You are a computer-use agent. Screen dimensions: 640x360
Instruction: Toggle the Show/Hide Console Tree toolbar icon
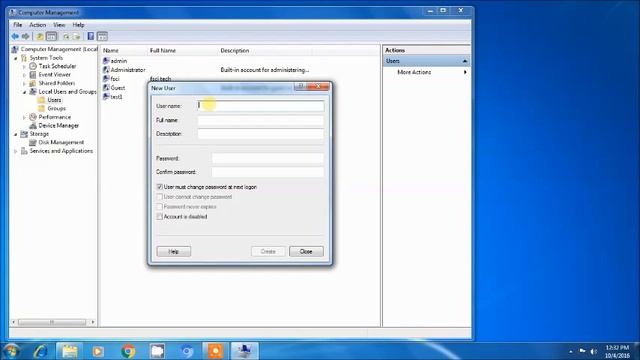click(x=51, y=36)
